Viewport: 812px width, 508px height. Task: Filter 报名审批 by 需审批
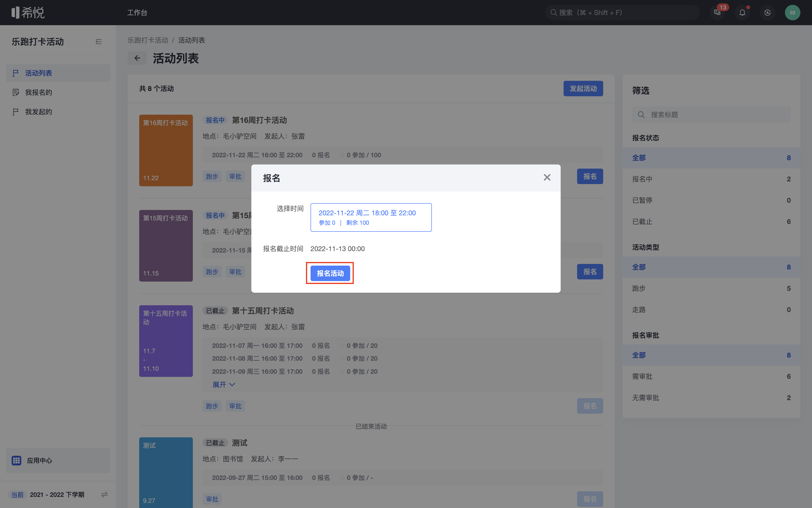point(711,376)
